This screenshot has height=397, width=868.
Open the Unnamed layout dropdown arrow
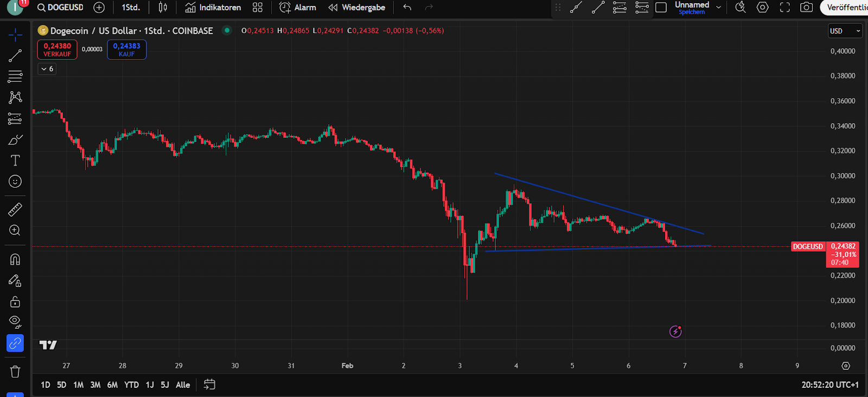719,8
